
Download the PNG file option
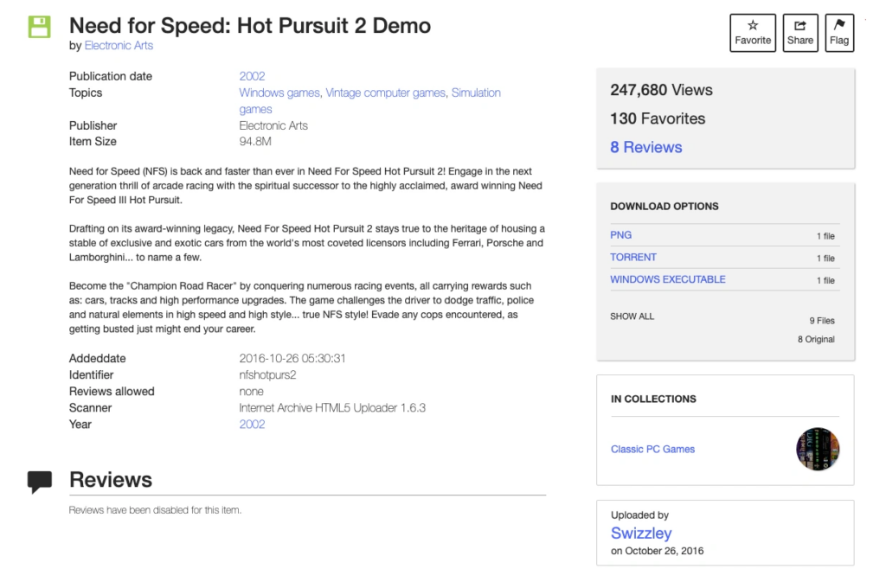(621, 235)
